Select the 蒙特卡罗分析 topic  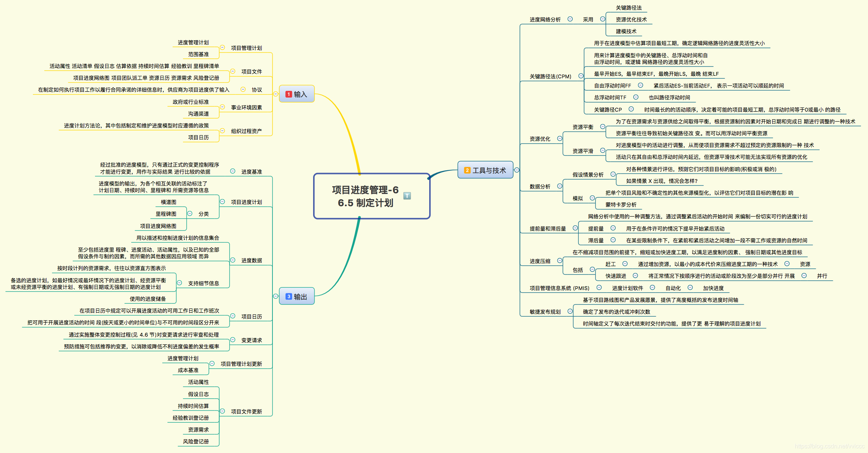coord(621,205)
